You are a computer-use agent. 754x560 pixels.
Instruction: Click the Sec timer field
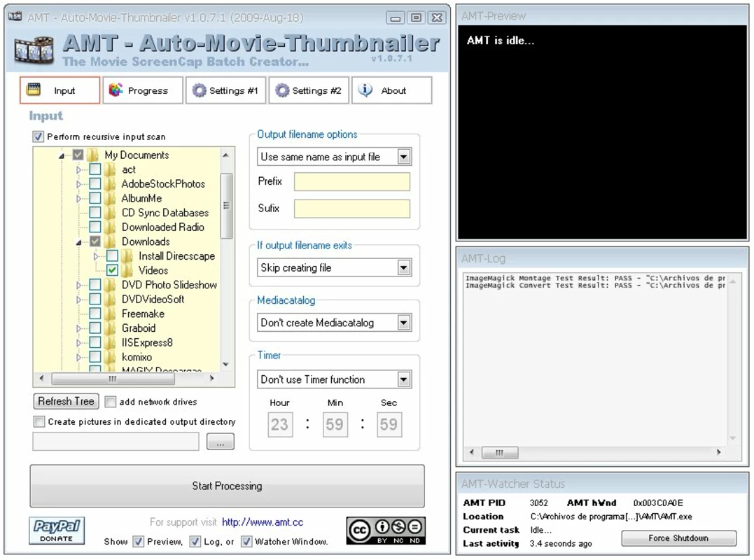(x=389, y=424)
